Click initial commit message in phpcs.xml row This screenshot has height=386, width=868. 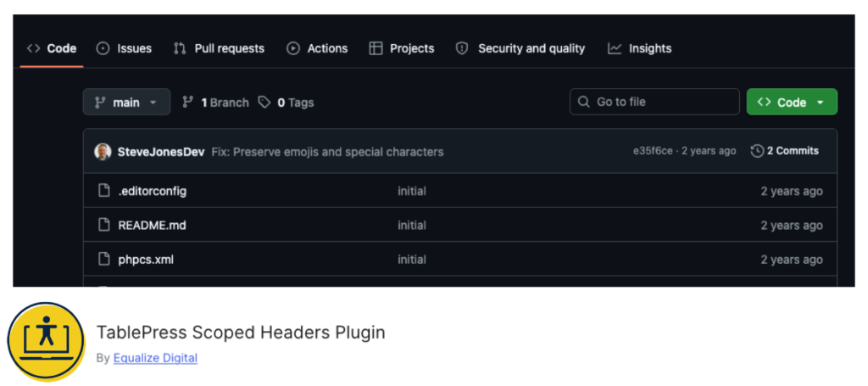click(x=412, y=260)
